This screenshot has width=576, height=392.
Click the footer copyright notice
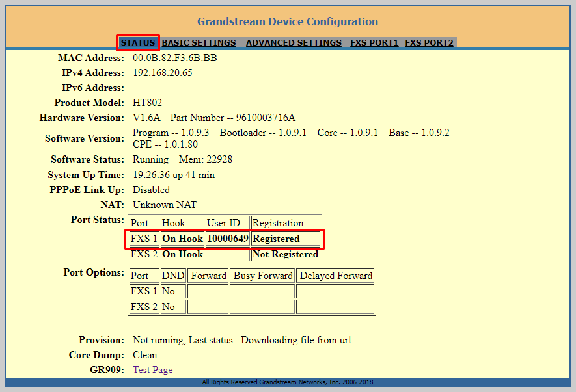pos(288,382)
